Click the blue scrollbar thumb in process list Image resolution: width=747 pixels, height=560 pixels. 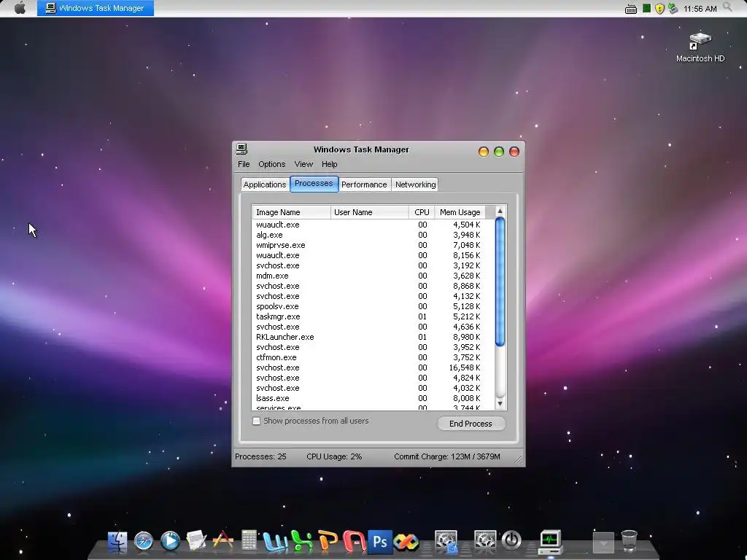(500, 282)
